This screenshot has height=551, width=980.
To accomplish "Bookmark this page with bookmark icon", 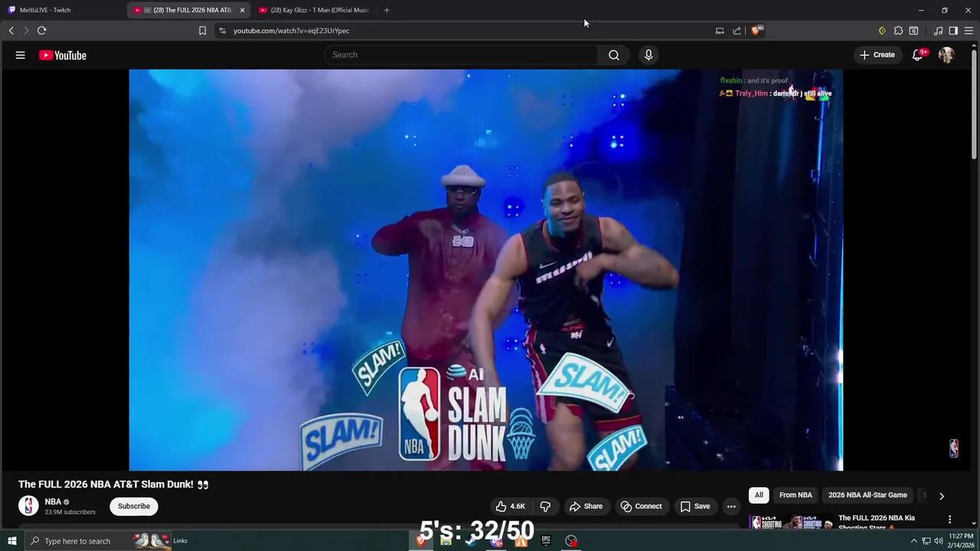I will tap(202, 31).
